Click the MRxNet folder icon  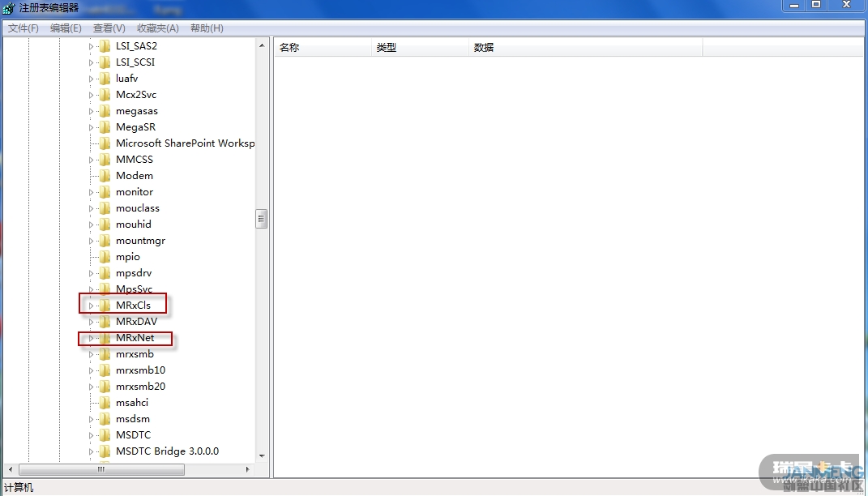pos(105,338)
